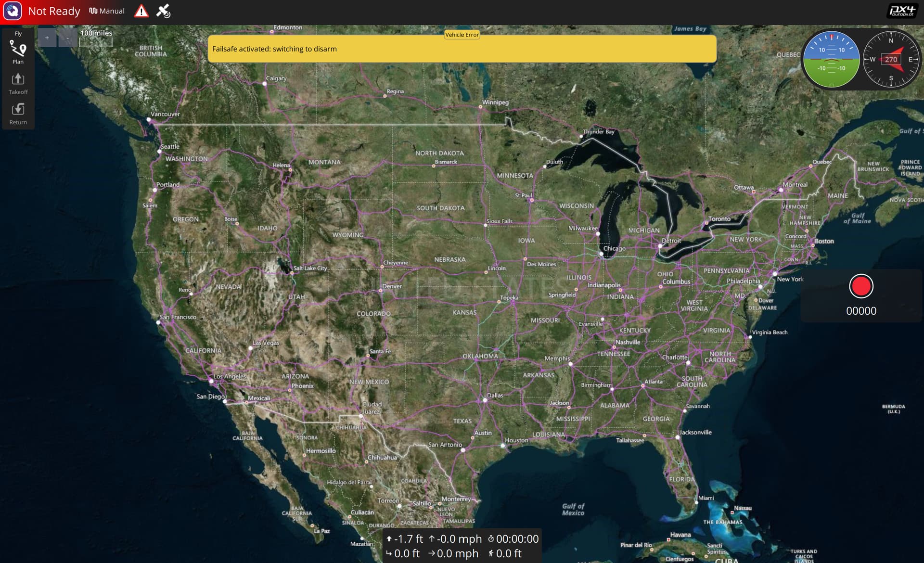Image resolution: width=924 pixels, height=563 pixels.
Task: Select the Takeoff tool
Action: coord(18,83)
